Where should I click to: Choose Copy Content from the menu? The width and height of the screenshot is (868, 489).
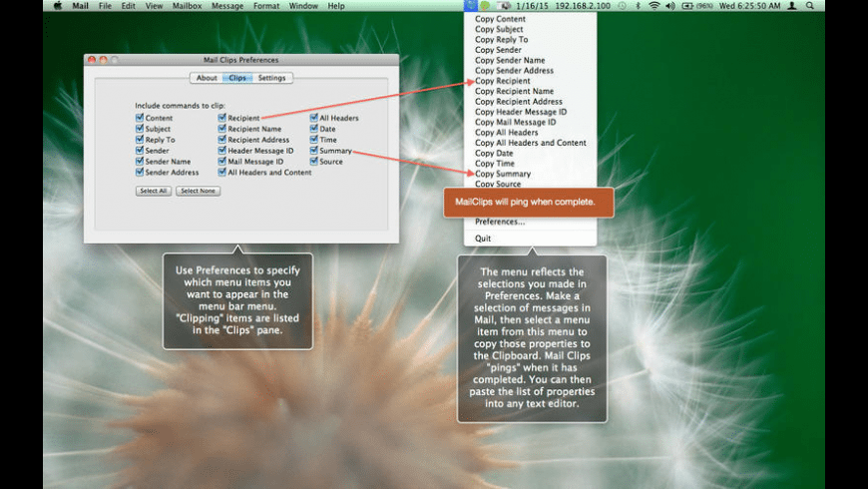click(x=530, y=19)
